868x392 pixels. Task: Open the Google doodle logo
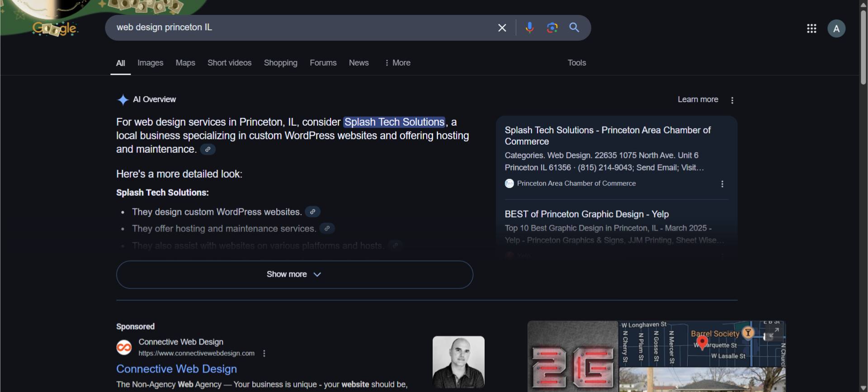pyautogui.click(x=55, y=28)
